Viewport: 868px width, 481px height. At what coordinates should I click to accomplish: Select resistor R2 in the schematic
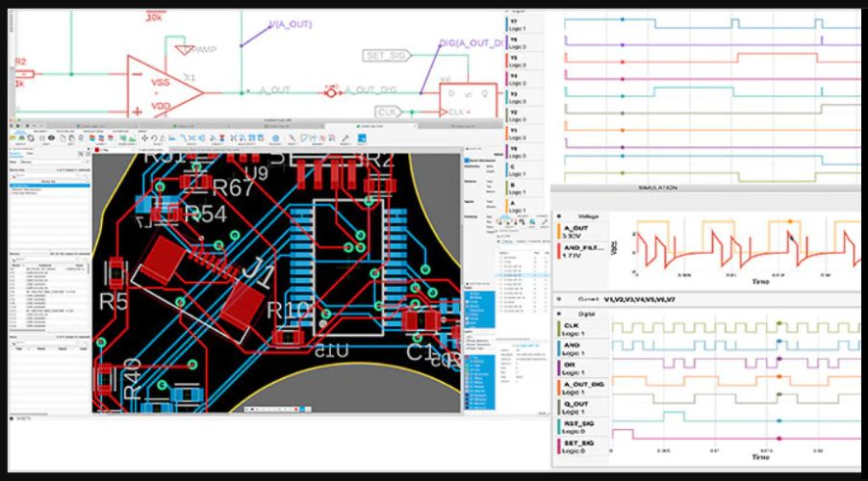pyautogui.click(x=22, y=73)
